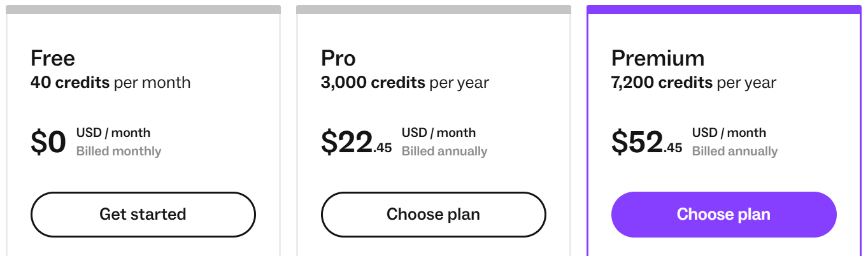This screenshot has height=256, width=868.
Task: Click the Pro plan heading
Action: [338, 59]
